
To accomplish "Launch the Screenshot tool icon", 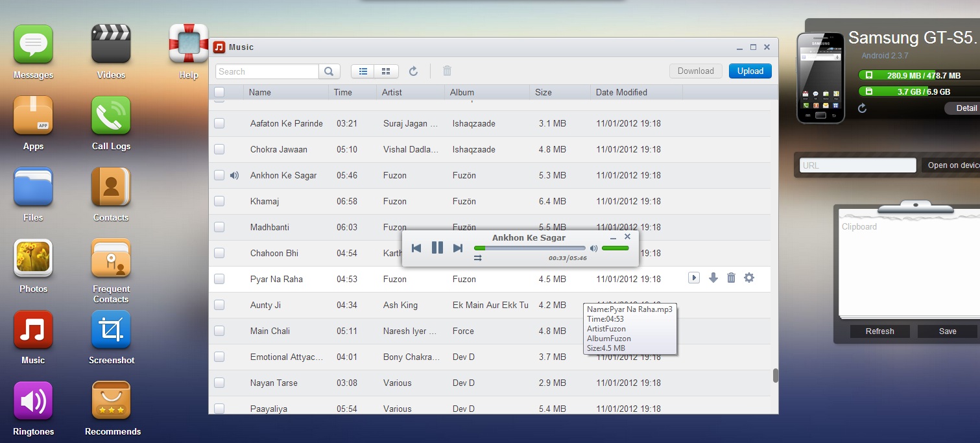I will [111, 330].
